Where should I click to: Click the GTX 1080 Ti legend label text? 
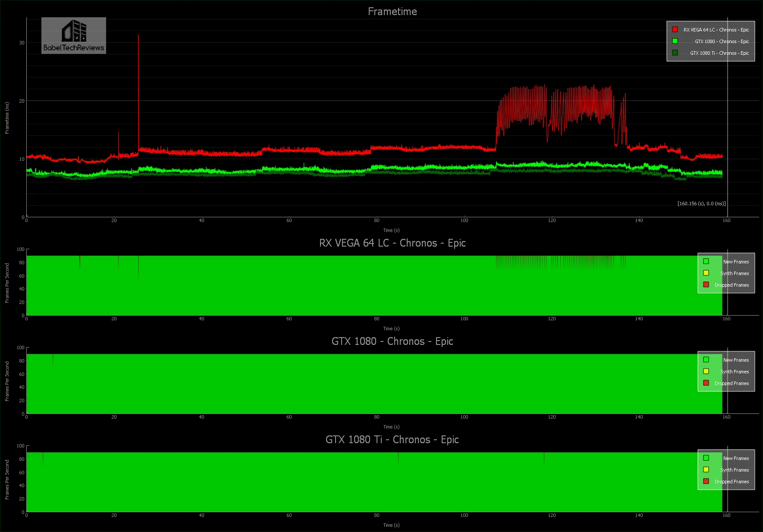tap(719, 53)
